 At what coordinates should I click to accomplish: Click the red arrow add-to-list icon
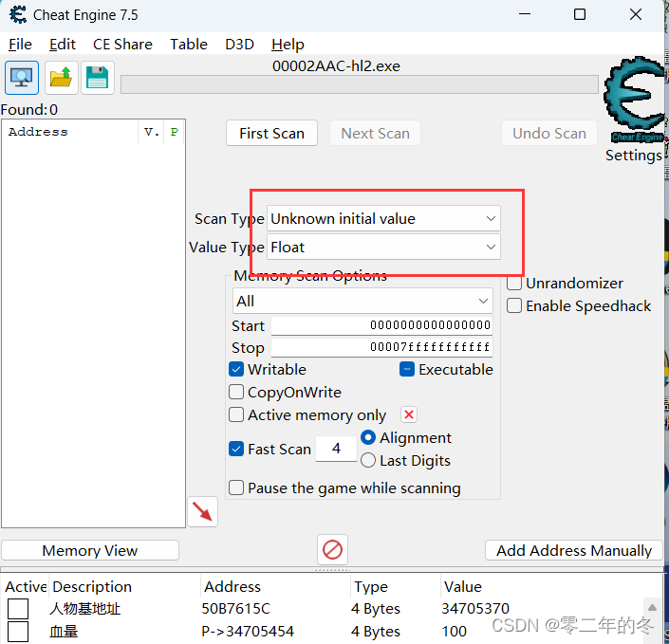click(x=202, y=511)
